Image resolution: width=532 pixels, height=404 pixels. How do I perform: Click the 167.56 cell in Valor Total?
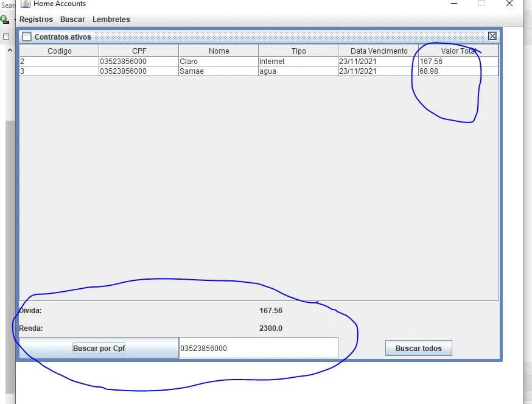pyautogui.click(x=458, y=62)
